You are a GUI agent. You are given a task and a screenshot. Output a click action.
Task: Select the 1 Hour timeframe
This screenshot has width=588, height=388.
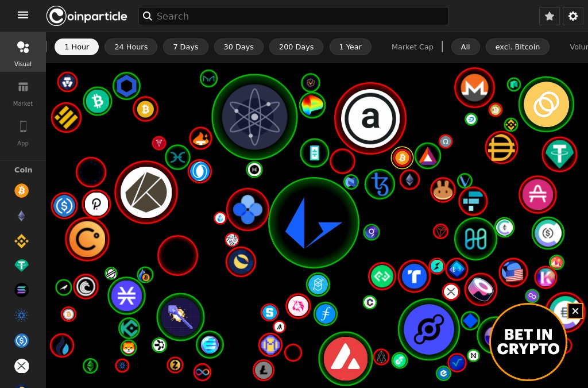pos(76,47)
